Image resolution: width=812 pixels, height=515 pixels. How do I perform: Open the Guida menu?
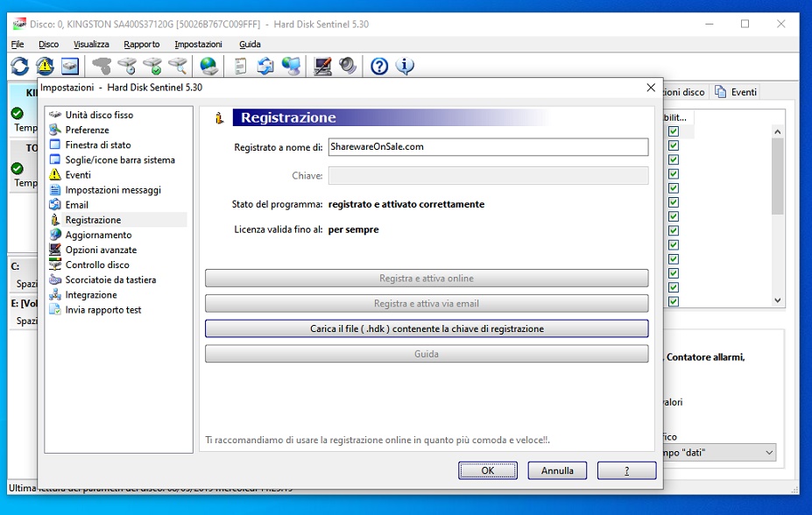point(250,45)
